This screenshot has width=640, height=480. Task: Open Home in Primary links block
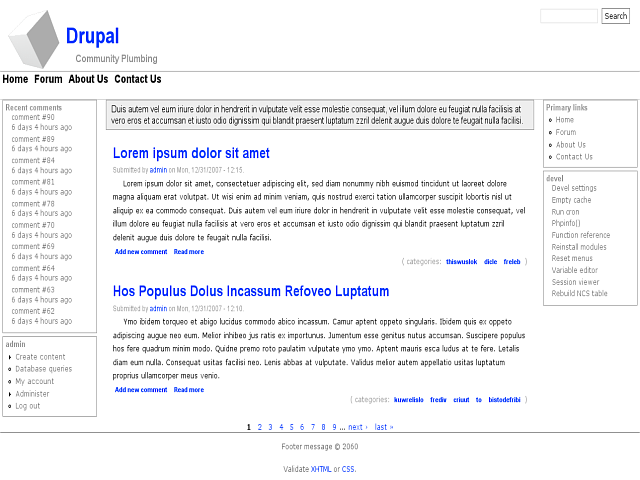[x=564, y=120]
